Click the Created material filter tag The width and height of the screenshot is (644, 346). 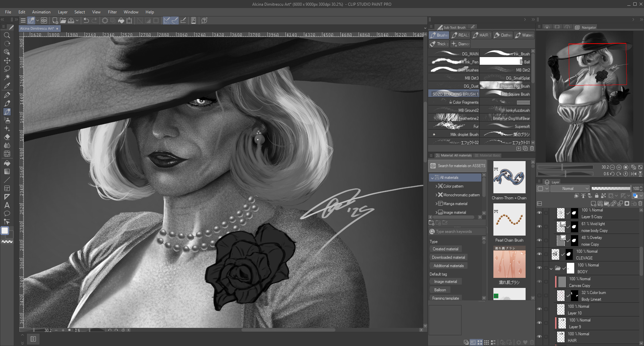tap(445, 249)
